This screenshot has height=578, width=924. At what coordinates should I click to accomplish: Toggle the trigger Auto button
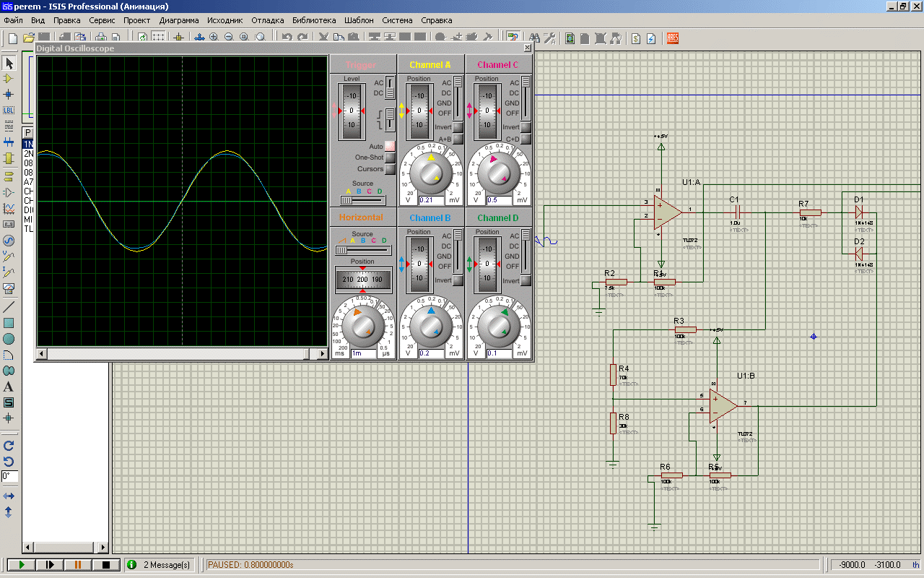click(390, 146)
